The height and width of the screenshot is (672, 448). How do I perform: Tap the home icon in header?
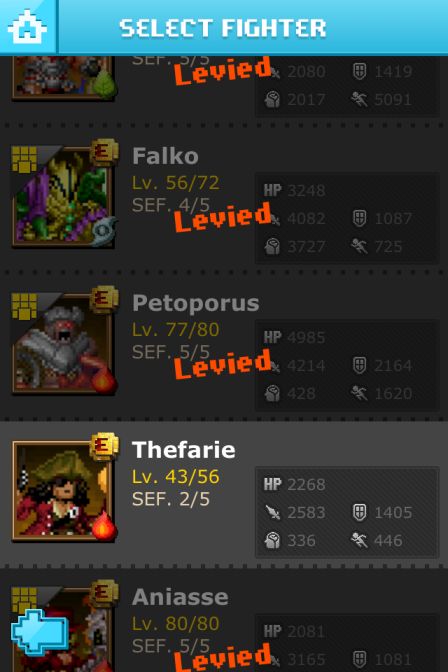click(27, 27)
